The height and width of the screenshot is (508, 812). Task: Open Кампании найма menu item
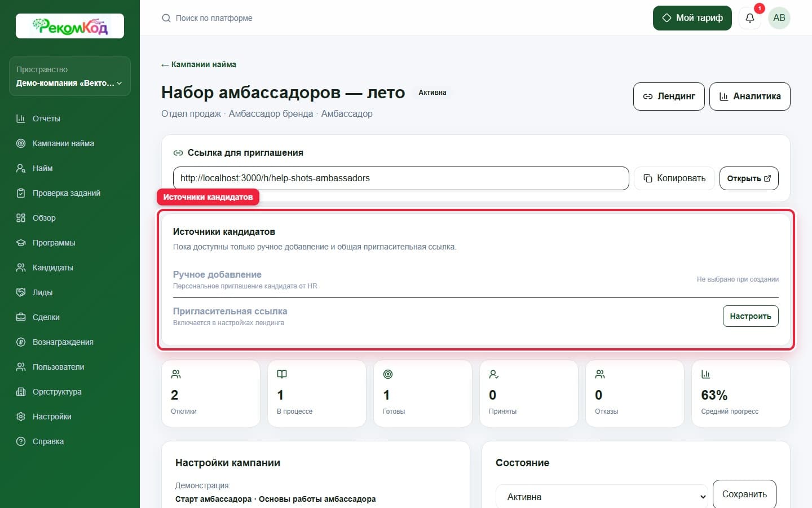63,143
